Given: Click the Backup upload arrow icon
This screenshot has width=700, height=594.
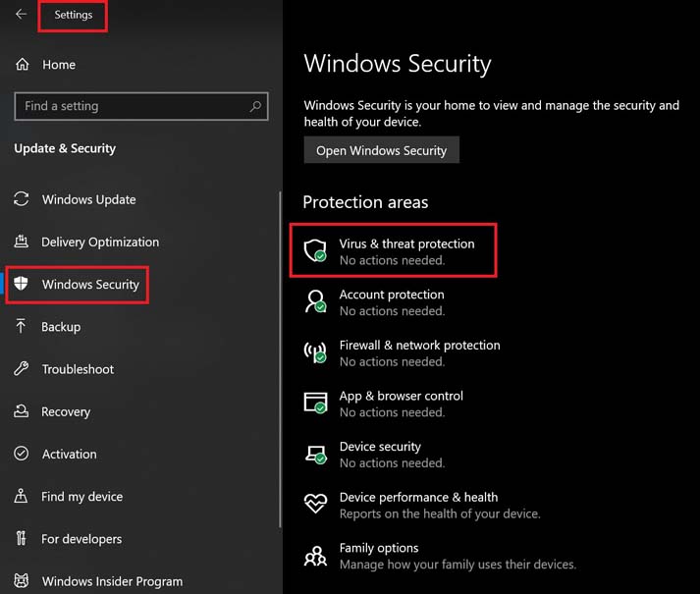Looking at the screenshot, I should tap(21, 326).
